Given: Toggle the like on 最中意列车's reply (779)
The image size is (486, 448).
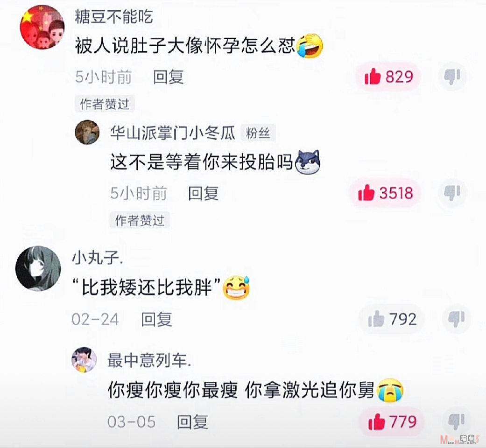Looking at the screenshot, I should pos(392,422).
